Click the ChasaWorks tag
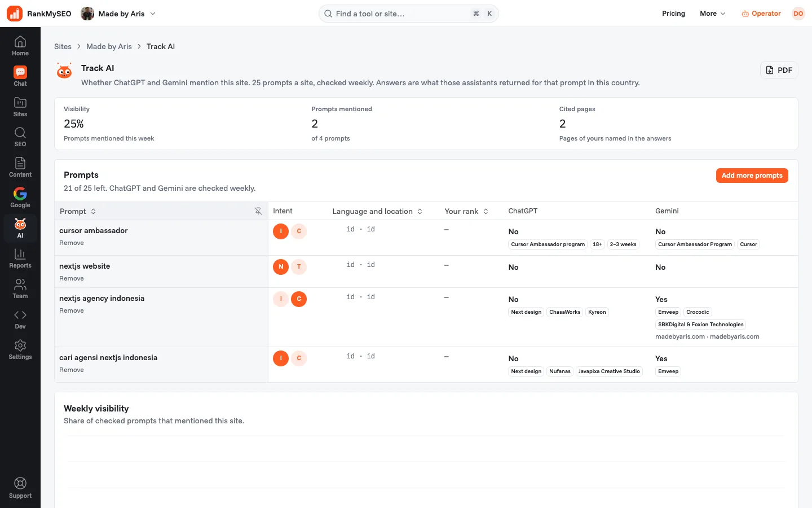The image size is (812, 508). click(564, 312)
